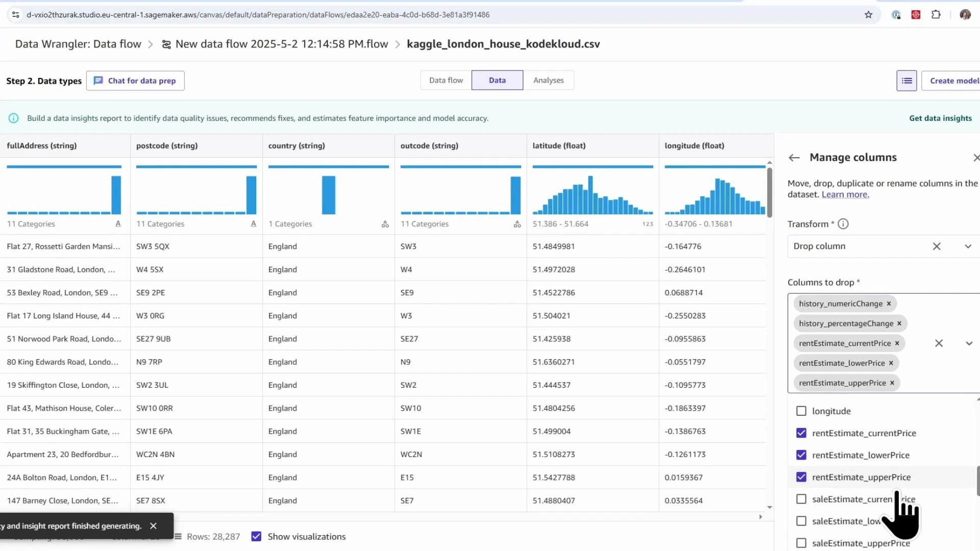Click the Get data insights link

(x=940, y=118)
